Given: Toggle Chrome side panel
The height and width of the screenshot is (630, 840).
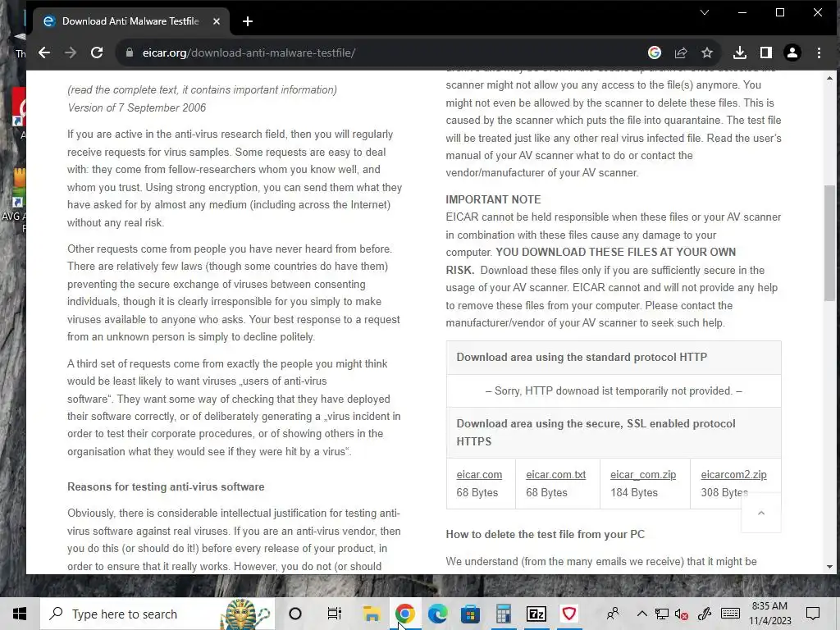Looking at the screenshot, I should click(x=766, y=52).
